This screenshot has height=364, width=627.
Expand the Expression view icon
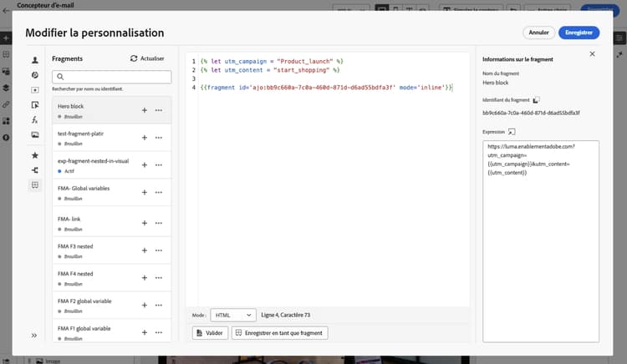(512, 132)
